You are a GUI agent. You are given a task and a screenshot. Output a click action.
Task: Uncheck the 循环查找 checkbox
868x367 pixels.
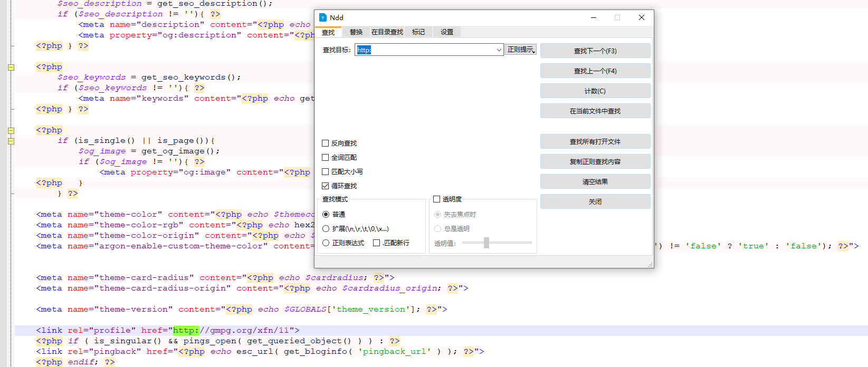pos(326,186)
